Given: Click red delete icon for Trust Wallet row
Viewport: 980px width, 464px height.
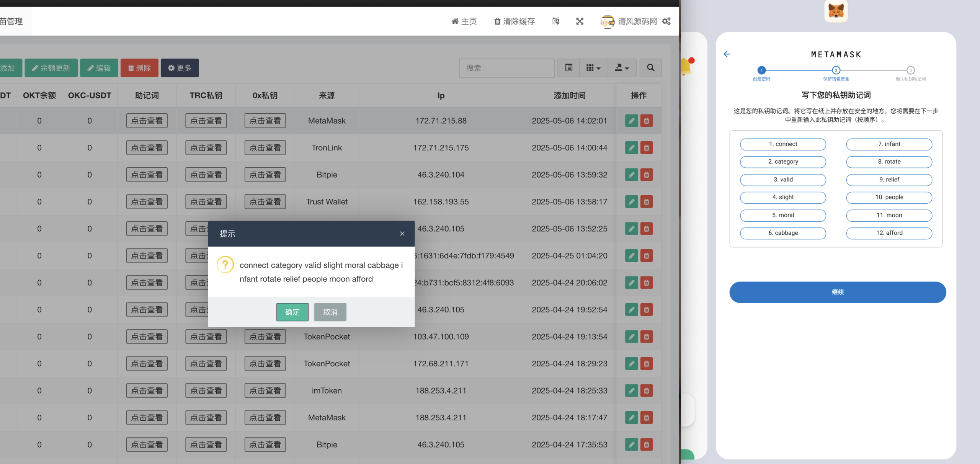Looking at the screenshot, I should (646, 202).
